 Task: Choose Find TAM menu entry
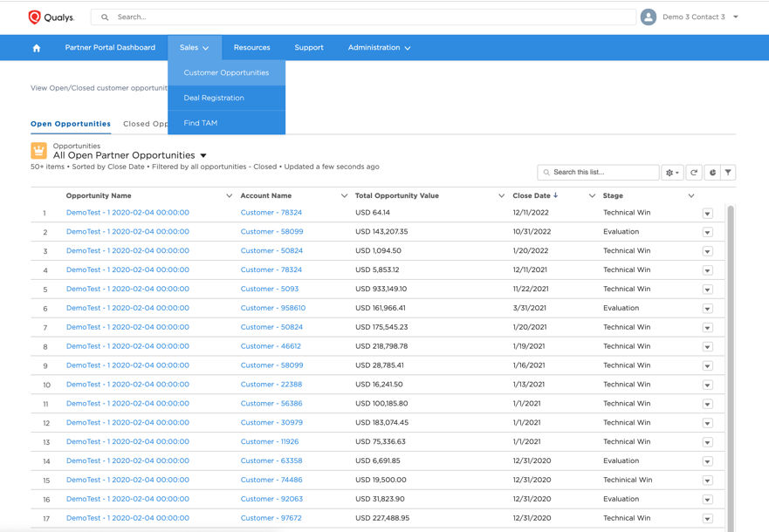(x=201, y=123)
